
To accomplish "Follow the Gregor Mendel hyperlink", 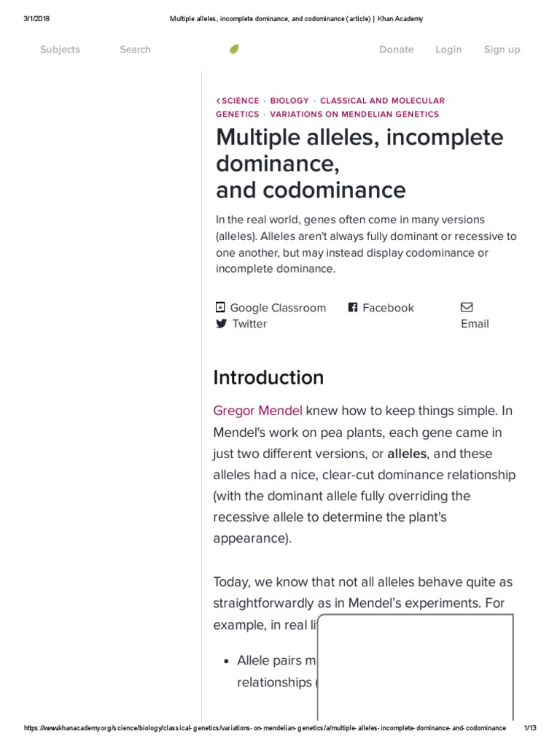I will (257, 411).
